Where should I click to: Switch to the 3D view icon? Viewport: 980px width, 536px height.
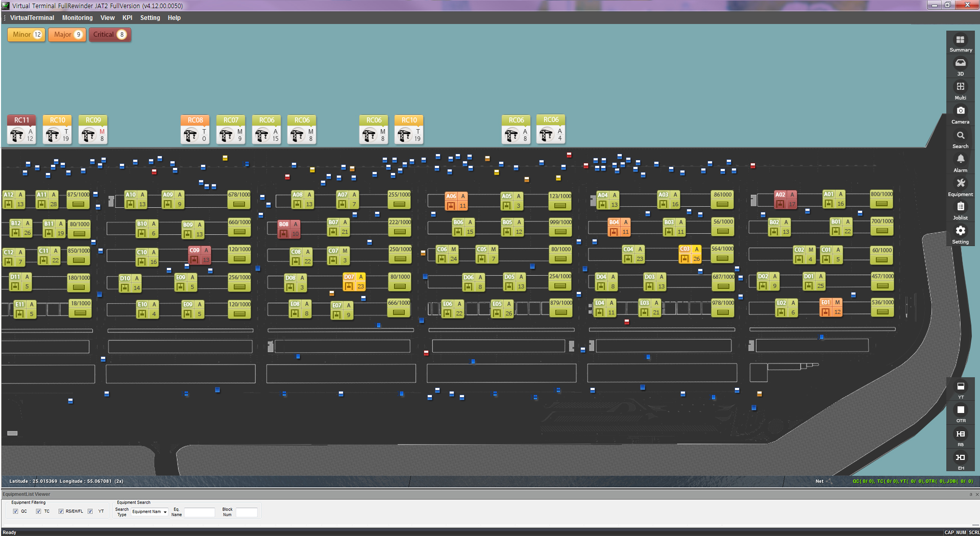(960, 64)
